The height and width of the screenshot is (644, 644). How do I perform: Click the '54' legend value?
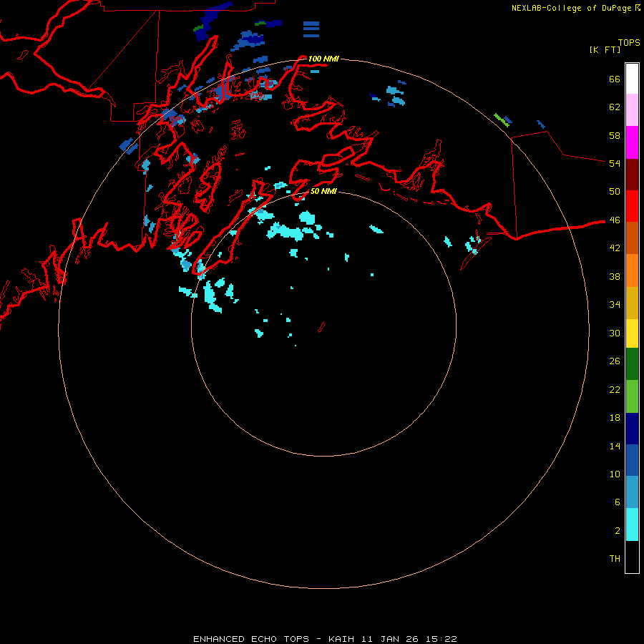coord(615,163)
